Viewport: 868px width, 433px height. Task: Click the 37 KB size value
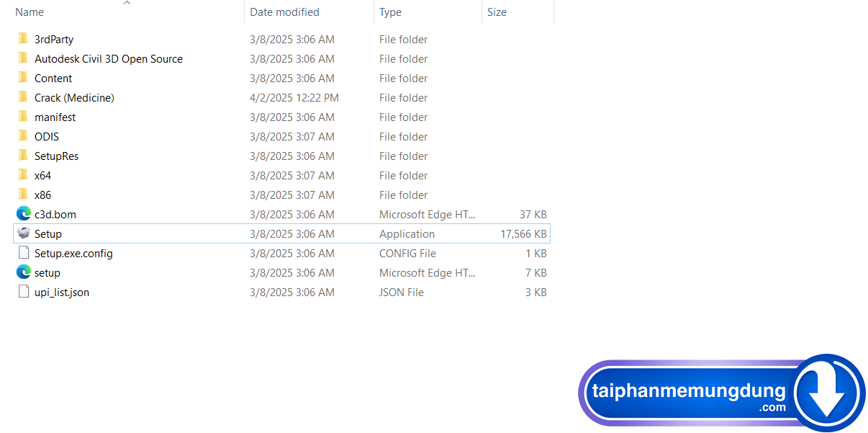[x=533, y=215]
